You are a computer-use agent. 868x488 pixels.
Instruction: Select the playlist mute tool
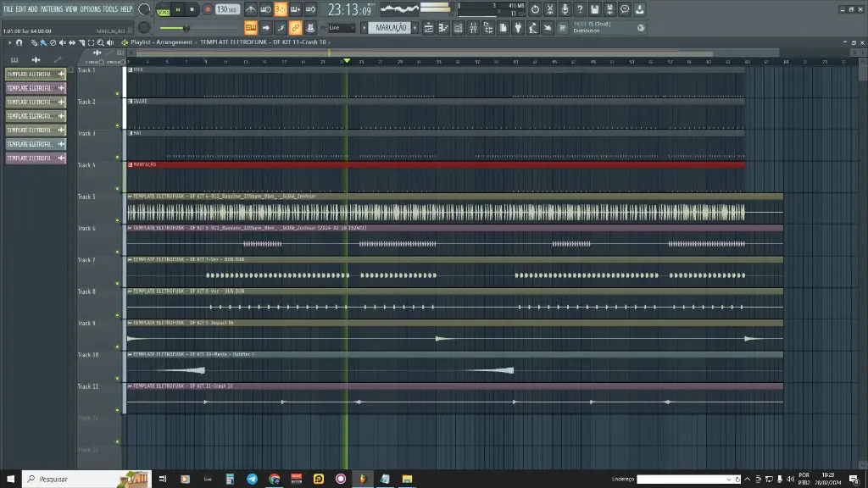pyautogui.click(x=62, y=42)
